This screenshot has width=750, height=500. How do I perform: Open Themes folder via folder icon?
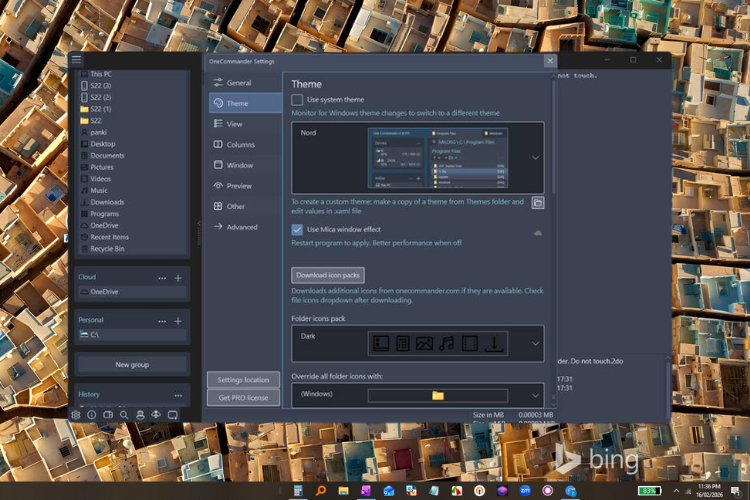tap(538, 203)
